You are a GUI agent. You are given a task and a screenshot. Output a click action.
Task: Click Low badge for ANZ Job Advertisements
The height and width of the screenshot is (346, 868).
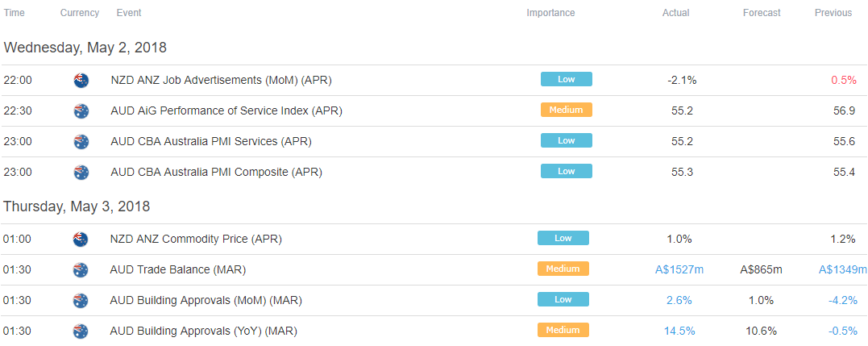click(x=567, y=79)
